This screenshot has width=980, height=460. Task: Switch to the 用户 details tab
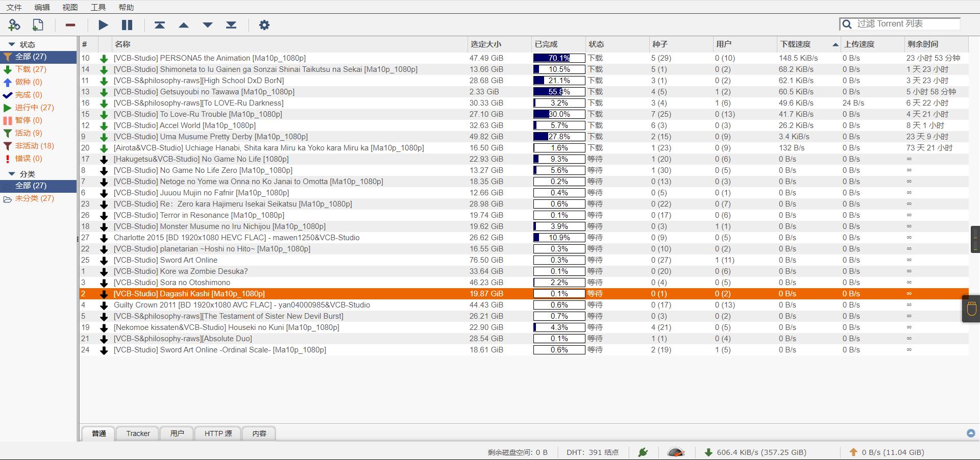click(177, 433)
